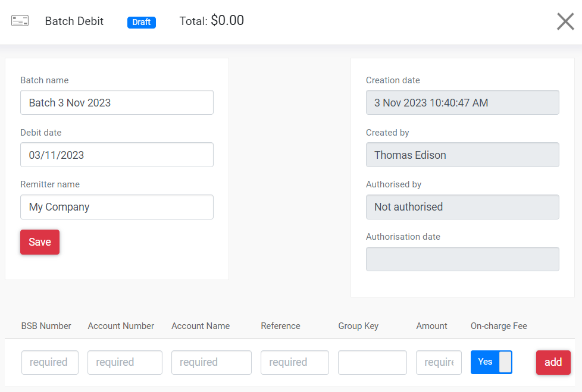The image size is (582, 392).
Task: Click the Amount input field
Action: [x=439, y=362]
